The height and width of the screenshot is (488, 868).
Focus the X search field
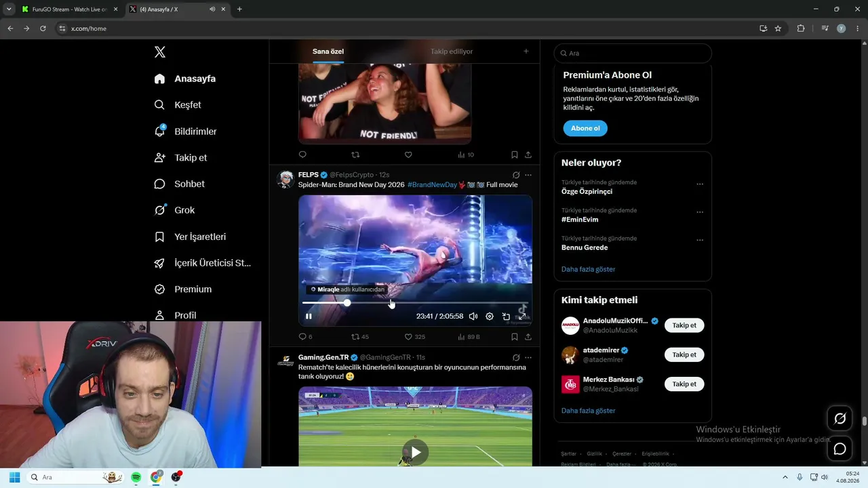pos(633,53)
